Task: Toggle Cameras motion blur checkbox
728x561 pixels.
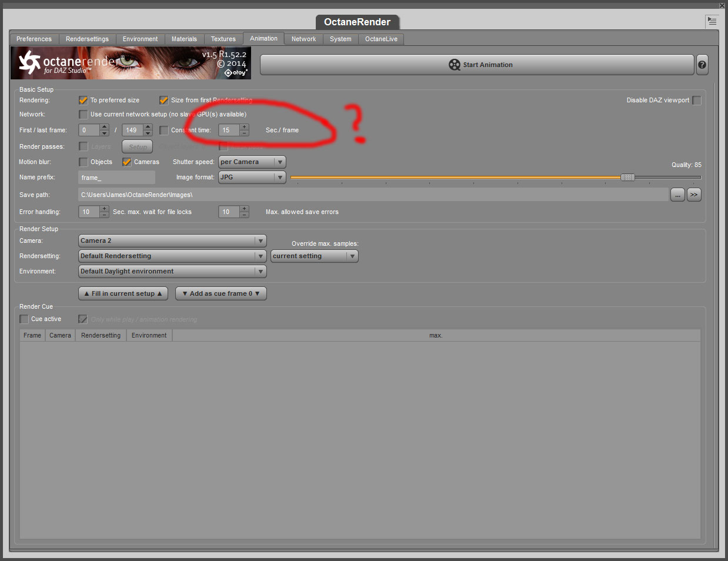Action: [x=127, y=162]
